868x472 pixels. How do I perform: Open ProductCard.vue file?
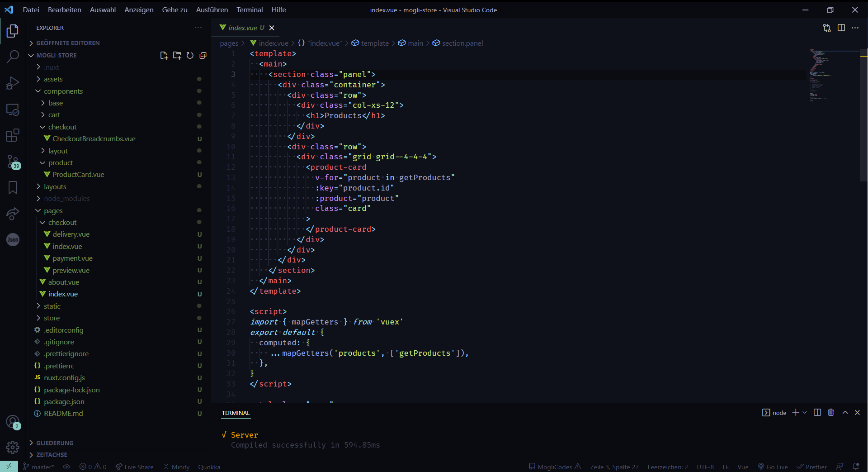tap(78, 175)
